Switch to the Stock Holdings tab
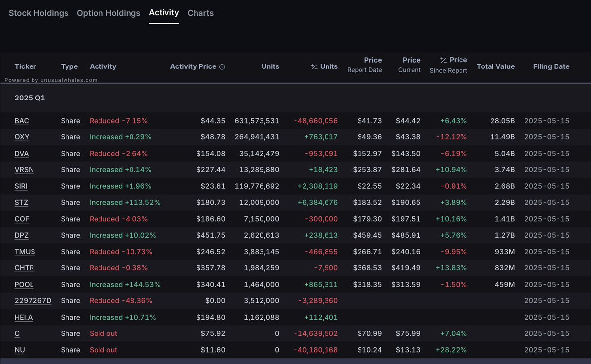This screenshot has width=591, height=364. (x=38, y=13)
